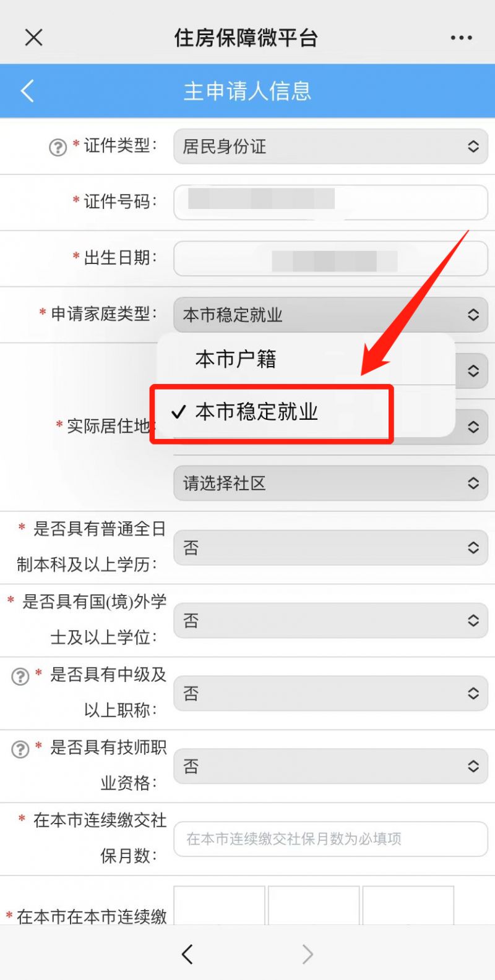Viewport: 495px width, 980px height.
Task: Focus 在本市连续缴交社保月数 input field
Action: point(330,839)
